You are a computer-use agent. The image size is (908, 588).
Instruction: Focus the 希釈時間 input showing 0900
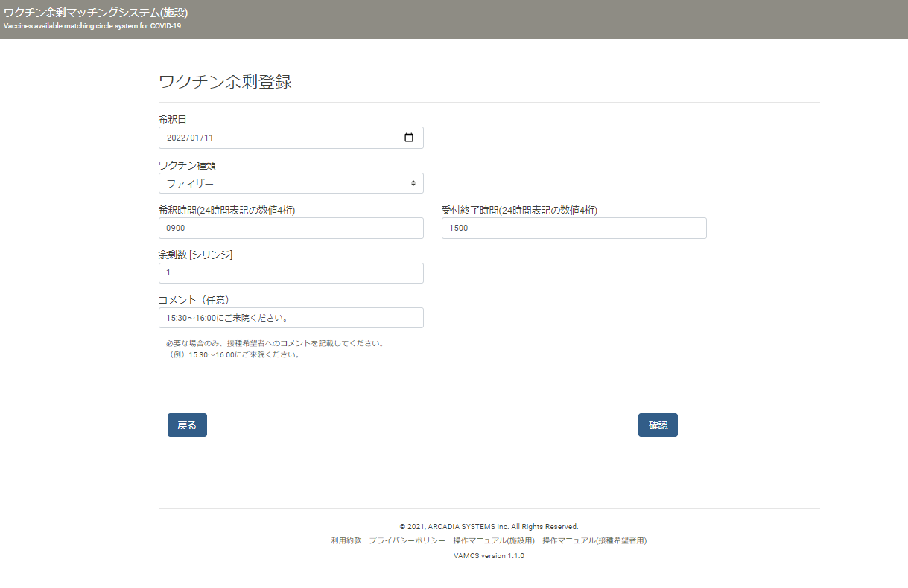click(x=291, y=228)
